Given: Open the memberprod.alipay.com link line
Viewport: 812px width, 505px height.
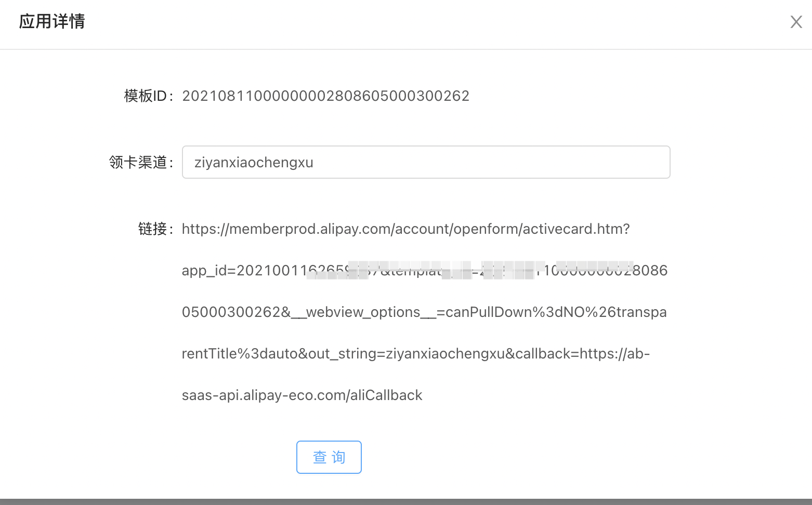Looking at the screenshot, I should [x=406, y=229].
